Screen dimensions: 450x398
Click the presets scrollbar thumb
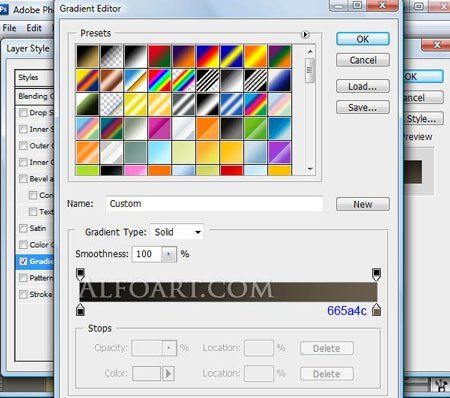[x=310, y=70]
